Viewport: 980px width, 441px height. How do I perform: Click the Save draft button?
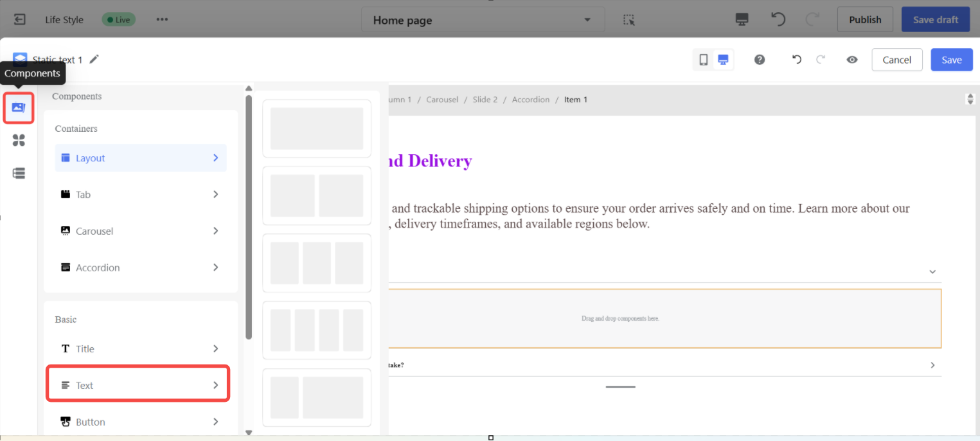coord(935,19)
